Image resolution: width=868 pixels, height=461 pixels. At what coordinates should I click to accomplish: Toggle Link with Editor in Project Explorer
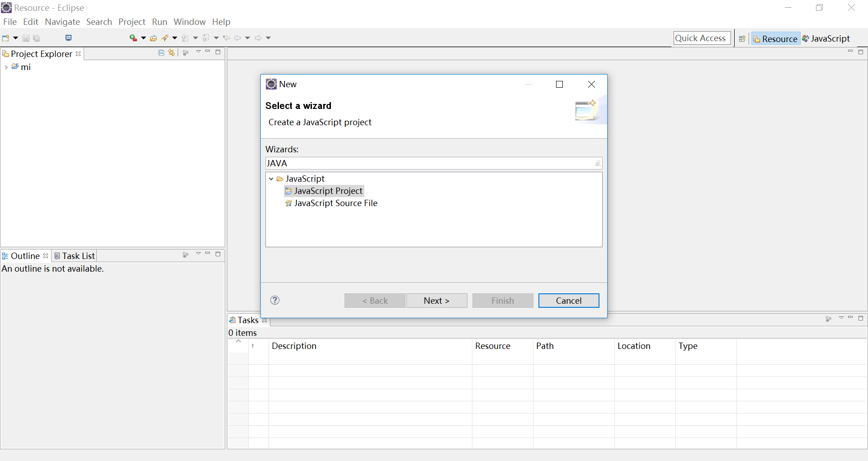pyautogui.click(x=171, y=53)
